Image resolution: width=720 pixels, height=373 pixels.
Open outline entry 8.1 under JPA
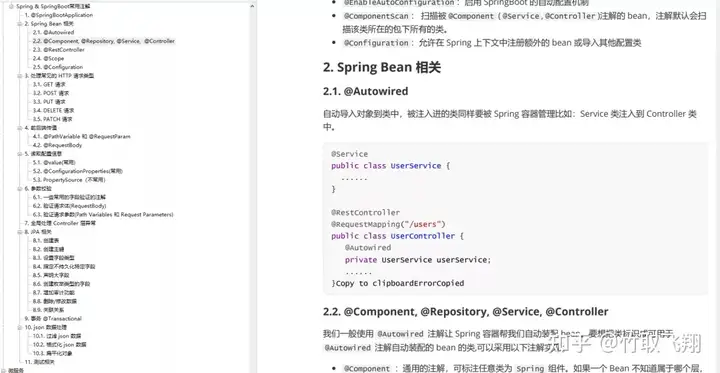(x=46, y=241)
